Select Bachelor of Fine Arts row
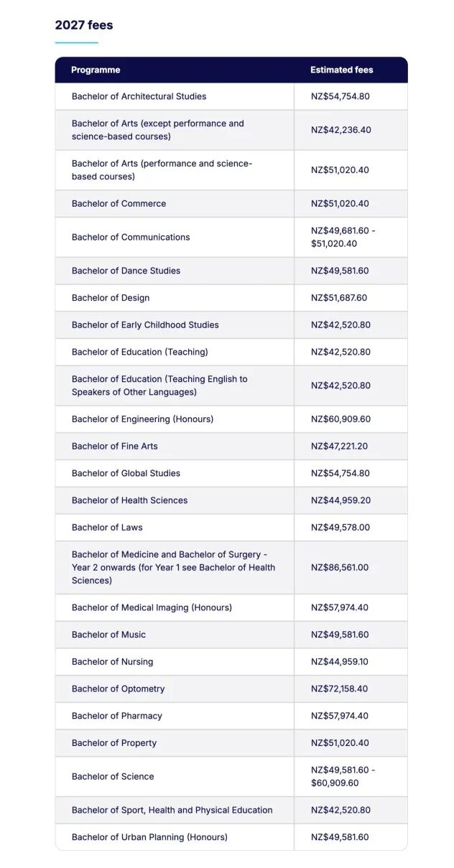 point(231,447)
